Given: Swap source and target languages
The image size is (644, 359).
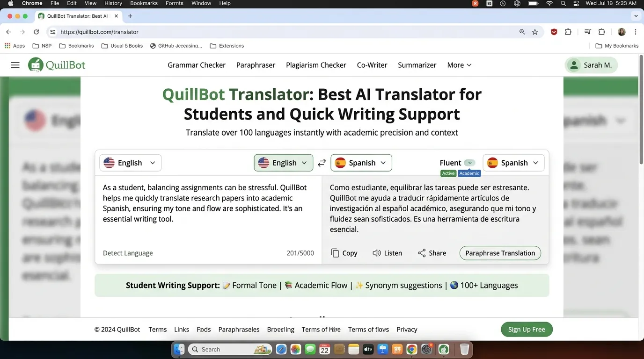Looking at the screenshot, I should tap(322, 163).
